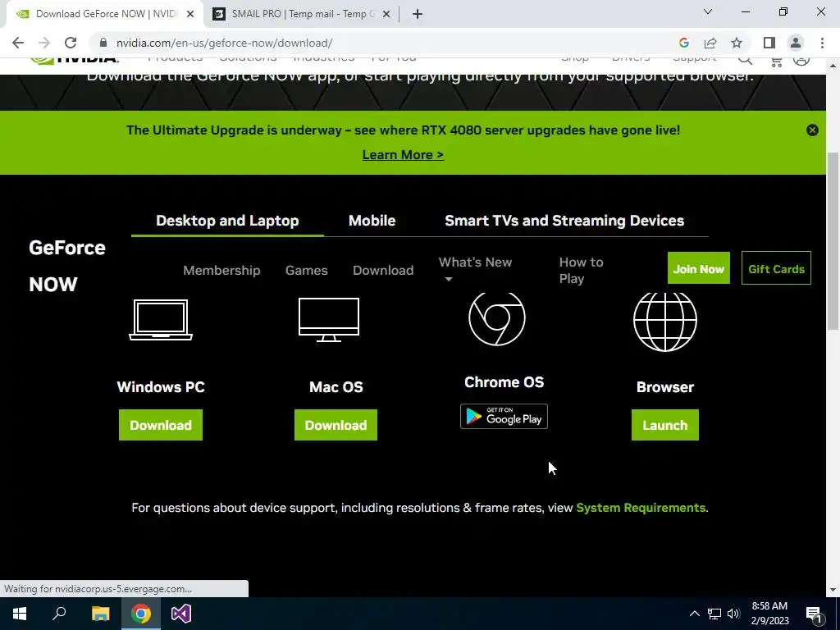Click the network tray icon
The image size is (840, 630).
click(x=714, y=614)
